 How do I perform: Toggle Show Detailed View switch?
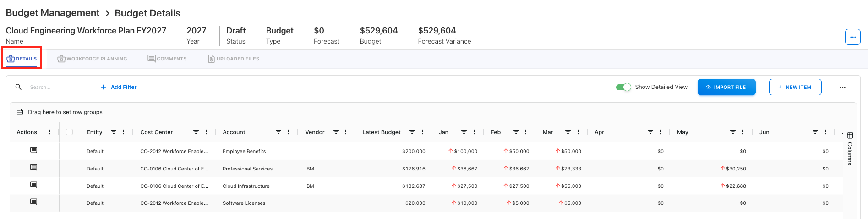pyautogui.click(x=623, y=87)
